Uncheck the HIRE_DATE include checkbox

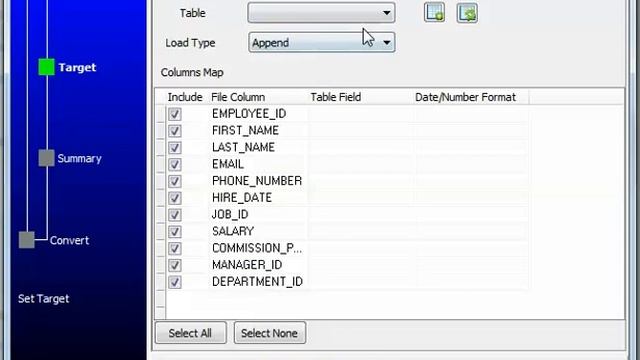click(x=175, y=198)
